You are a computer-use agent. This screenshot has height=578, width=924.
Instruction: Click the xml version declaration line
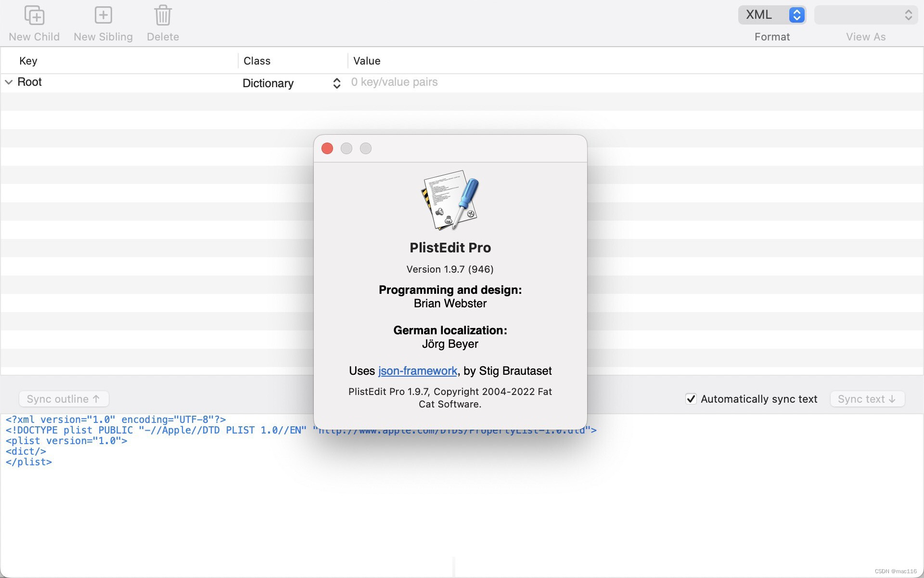(115, 420)
